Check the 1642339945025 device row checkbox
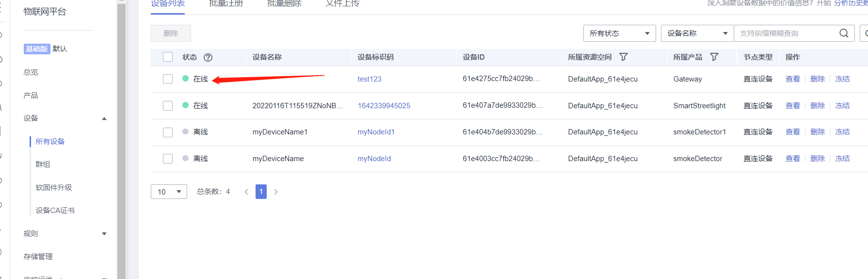The image size is (868, 279). 168,105
